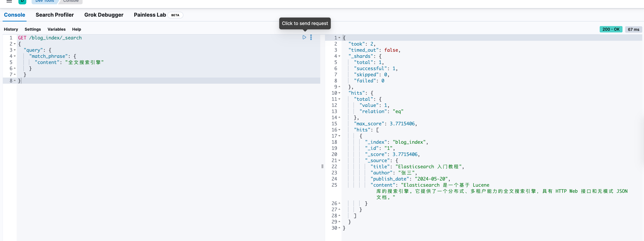Open the Search Profiler tab
This screenshot has height=241, width=644.
[x=55, y=15]
